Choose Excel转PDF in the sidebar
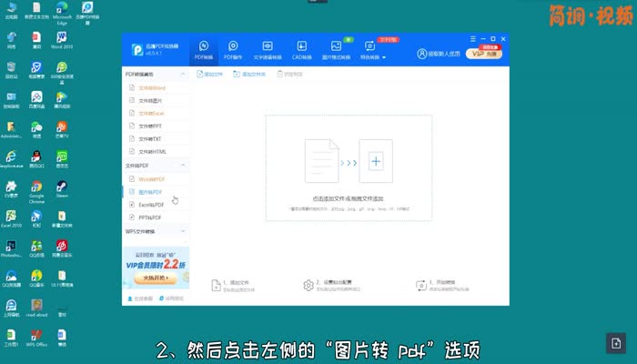637x364 pixels. 150,205
